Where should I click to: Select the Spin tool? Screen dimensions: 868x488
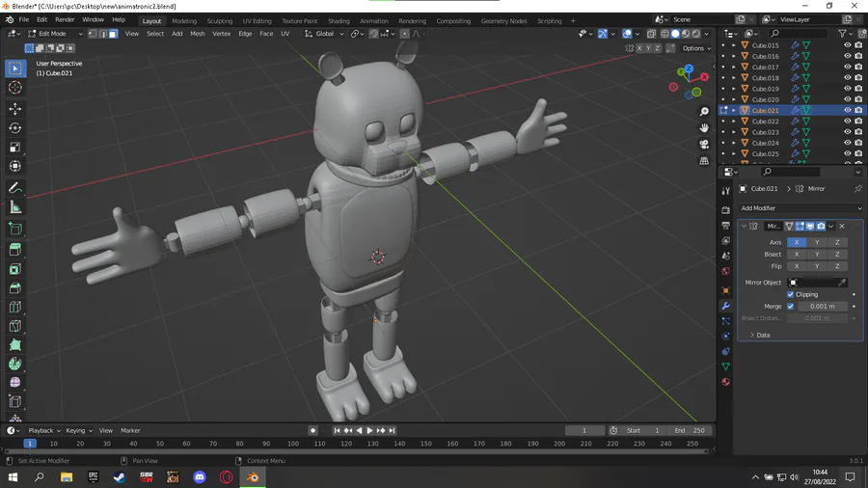tap(14, 364)
